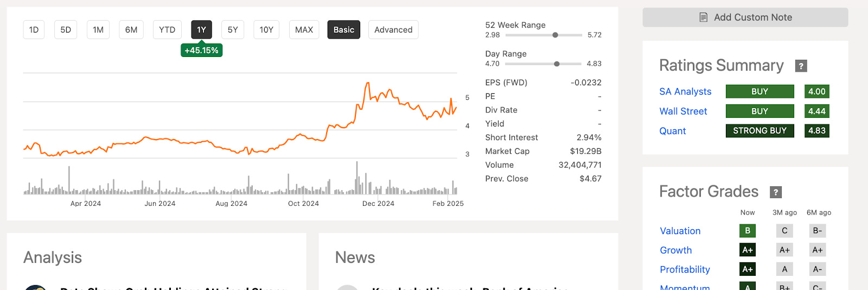Click Wall Street BUY badge
The image size is (868, 290).
point(759,111)
